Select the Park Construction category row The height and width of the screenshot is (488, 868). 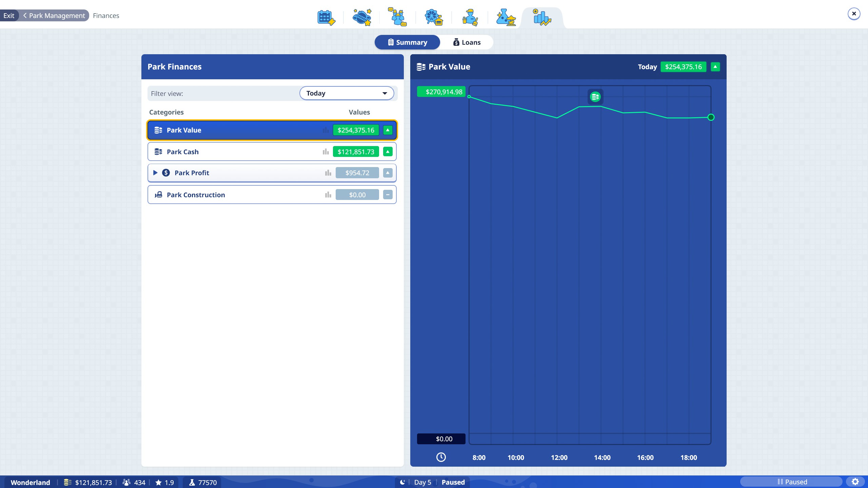click(272, 195)
